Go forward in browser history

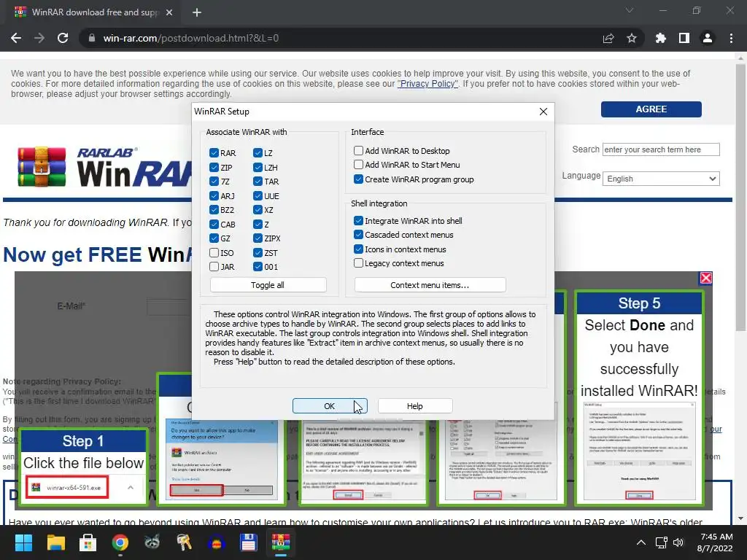[39, 38]
